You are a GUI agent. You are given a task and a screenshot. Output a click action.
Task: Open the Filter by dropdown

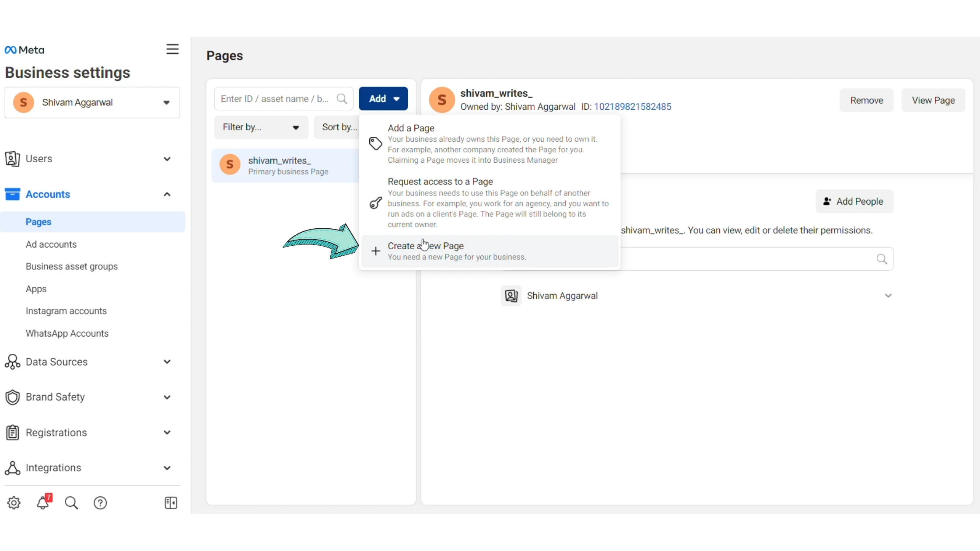pyautogui.click(x=261, y=127)
